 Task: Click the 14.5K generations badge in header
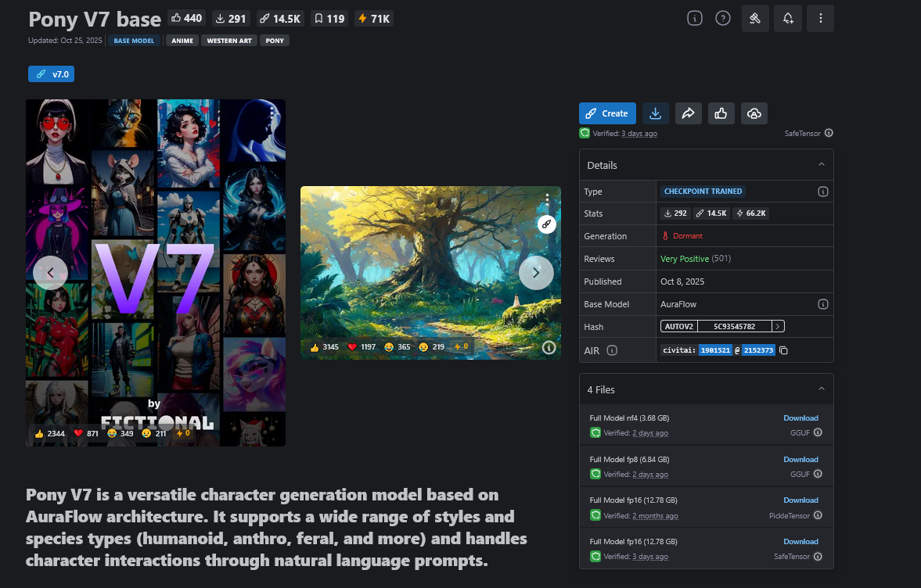click(x=279, y=18)
